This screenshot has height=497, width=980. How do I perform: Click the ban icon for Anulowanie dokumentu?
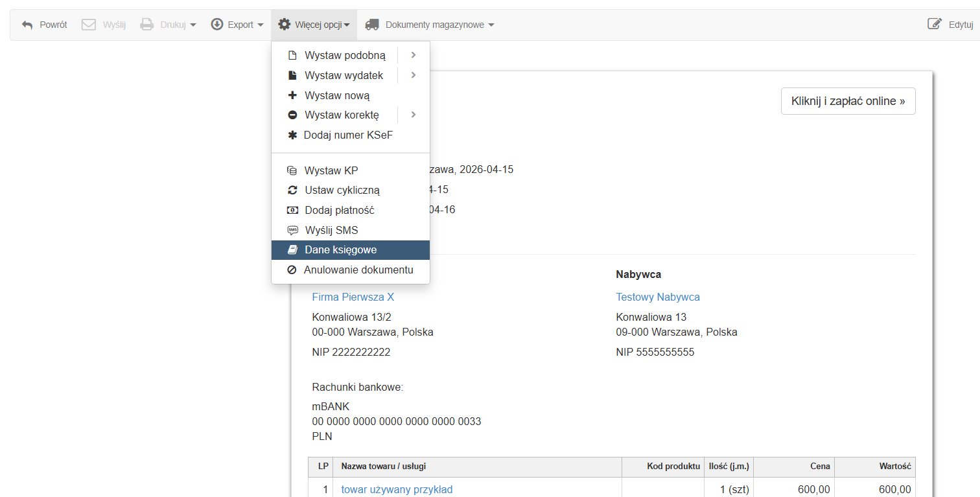292,270
